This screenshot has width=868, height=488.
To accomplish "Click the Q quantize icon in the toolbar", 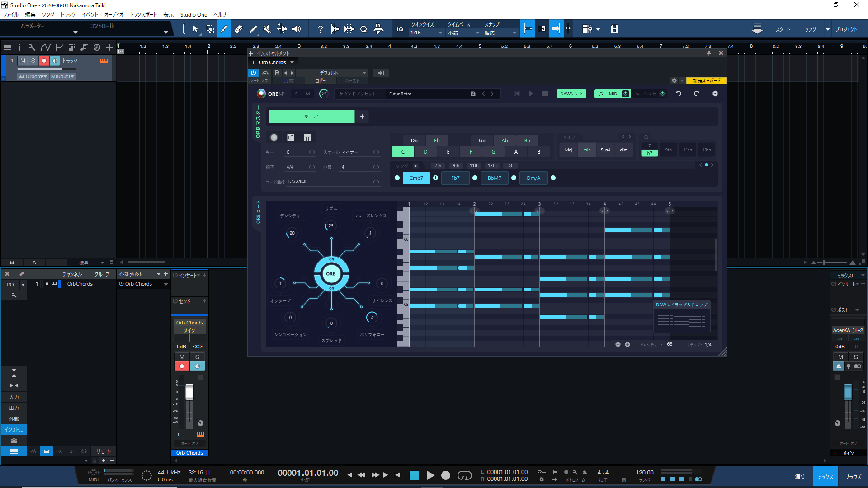I will (363, 29).
